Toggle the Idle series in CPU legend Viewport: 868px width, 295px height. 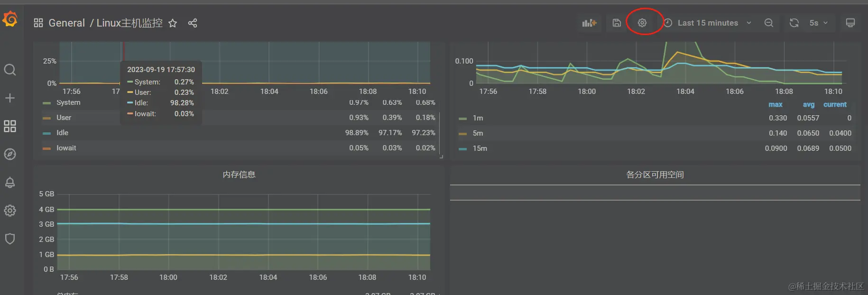click(x=62, y=133)
